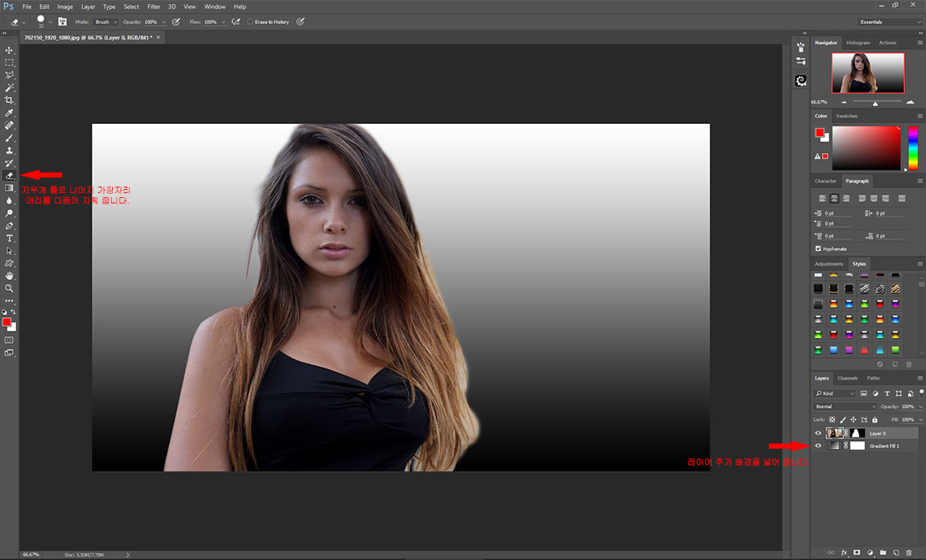Open the Image menu

(x=65, y=6)
